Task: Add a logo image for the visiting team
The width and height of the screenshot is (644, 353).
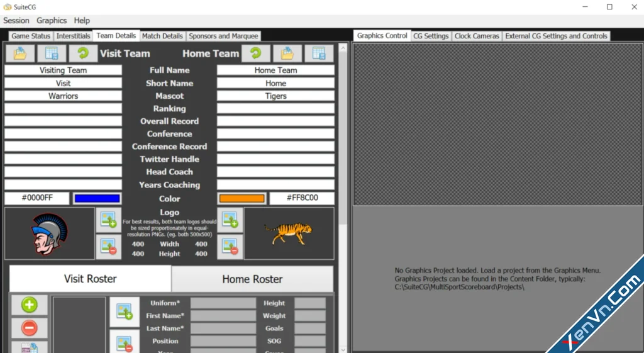Action: point(108,220)
